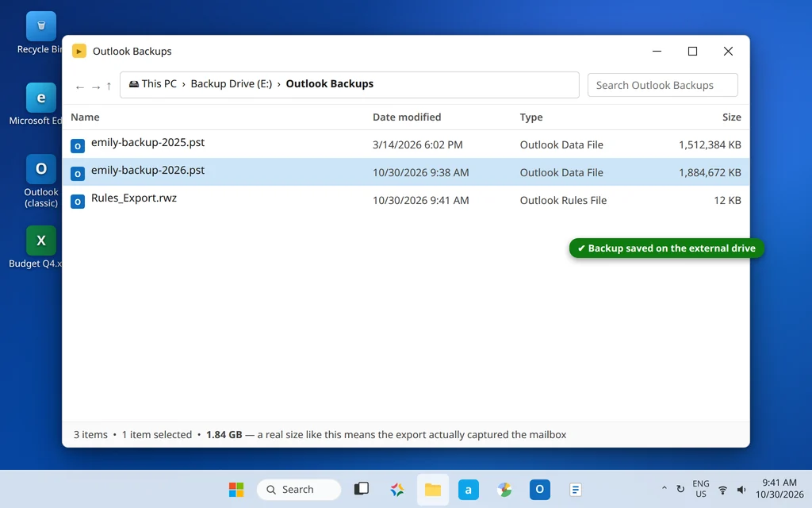Image resolution: width=812 pixels, height=508 pixels.
Task: Navigate to This PC in breadcrumb
Action: point(159,84)
